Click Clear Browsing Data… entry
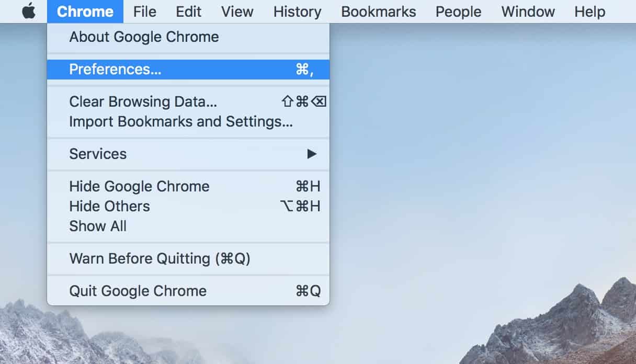 pos(143,101)
